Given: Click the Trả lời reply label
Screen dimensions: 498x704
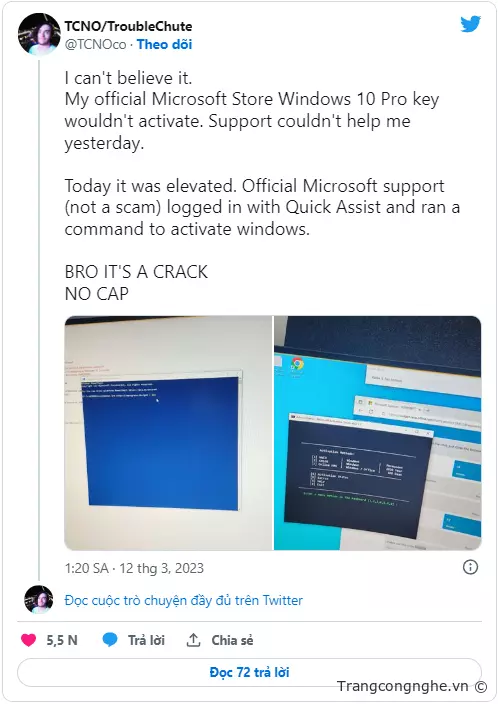Looking at the screenshot, I should coord(146,640).
